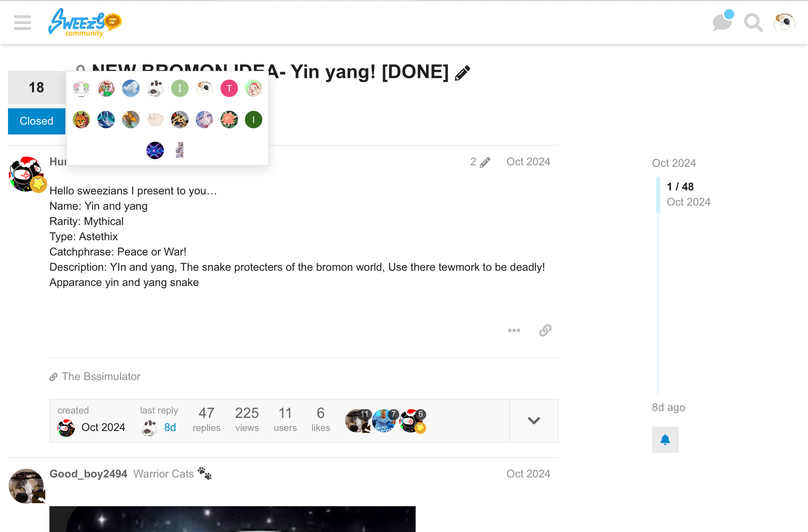The height and width of the screenshot is (532, 808).
Task: Jump to last reply via the 8d link
Action: point(170,427)
